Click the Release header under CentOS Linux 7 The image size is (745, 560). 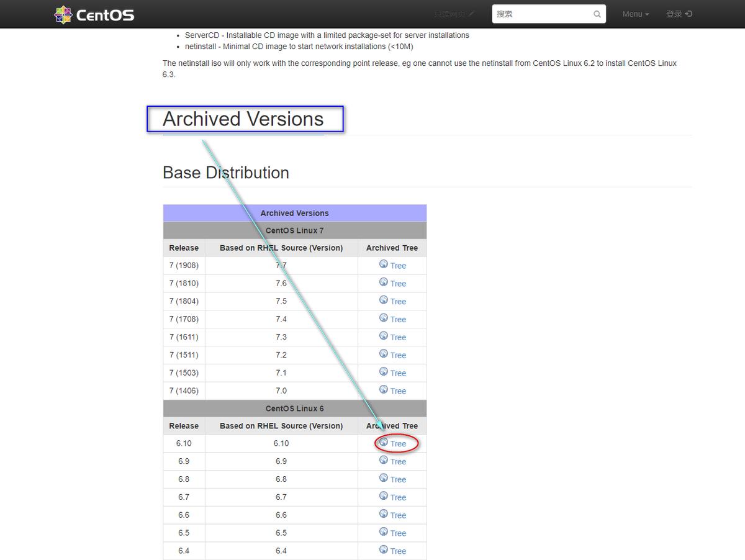tap(184, 248)
